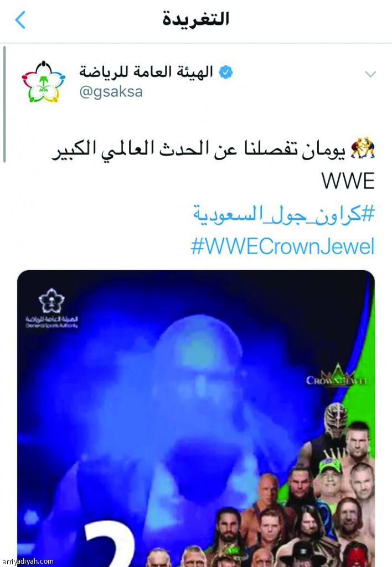The height and width of the screenshot is (567, 392).
Task: Tap the masked wrestler in the poster
Action: pos(335,421)
